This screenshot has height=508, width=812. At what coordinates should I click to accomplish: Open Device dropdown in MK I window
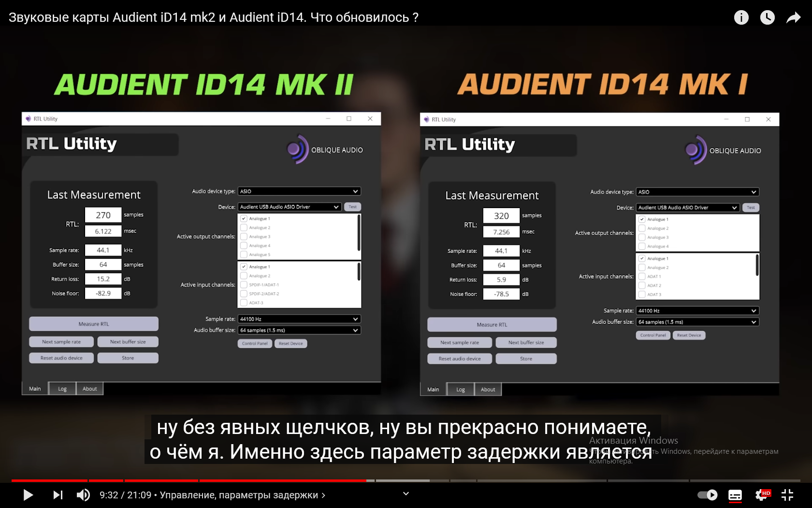pyautogui.click(x=688, y=208)
